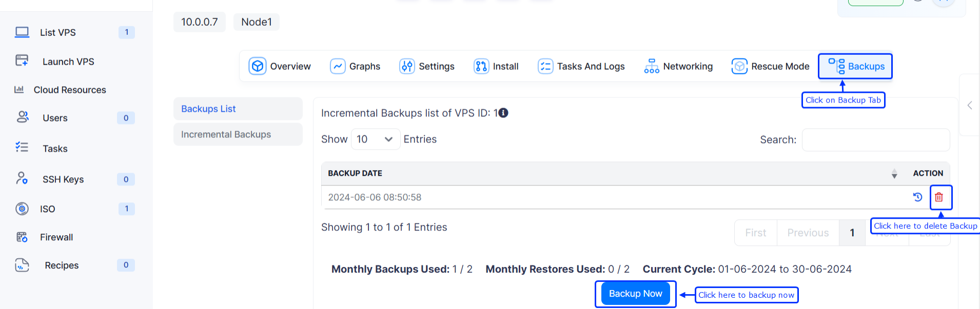Open the ISO sidebar entry
Viewport: 980px width, 309px height.
[x=47, y=209]
